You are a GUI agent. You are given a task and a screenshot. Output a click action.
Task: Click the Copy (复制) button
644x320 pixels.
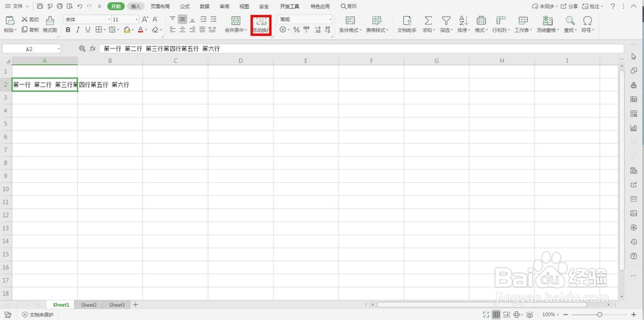(30, 30)
